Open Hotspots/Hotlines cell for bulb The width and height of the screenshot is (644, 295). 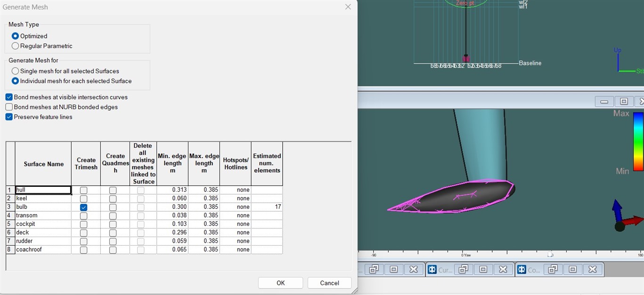click(236, 207)
